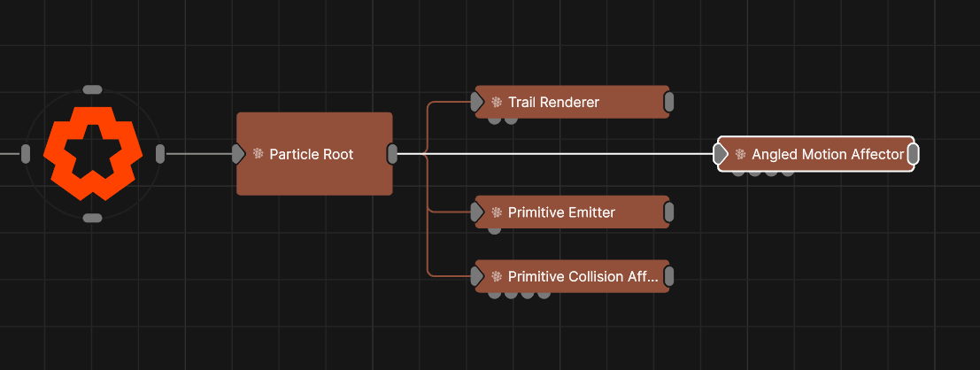This screenshot has height=370, width=980.
Task: Click the Angled Motion Affector input arrow
Action: [721, 155]
